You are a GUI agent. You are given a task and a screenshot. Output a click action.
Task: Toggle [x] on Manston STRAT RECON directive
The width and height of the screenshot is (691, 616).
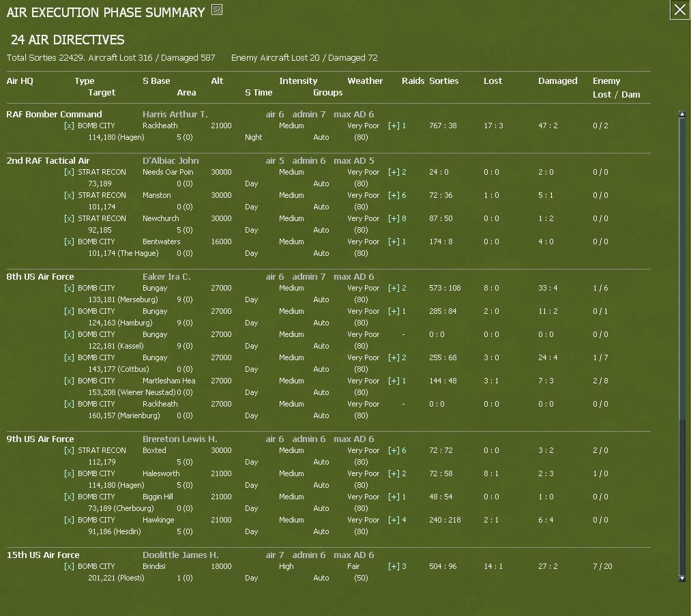[x=69, y=195]
